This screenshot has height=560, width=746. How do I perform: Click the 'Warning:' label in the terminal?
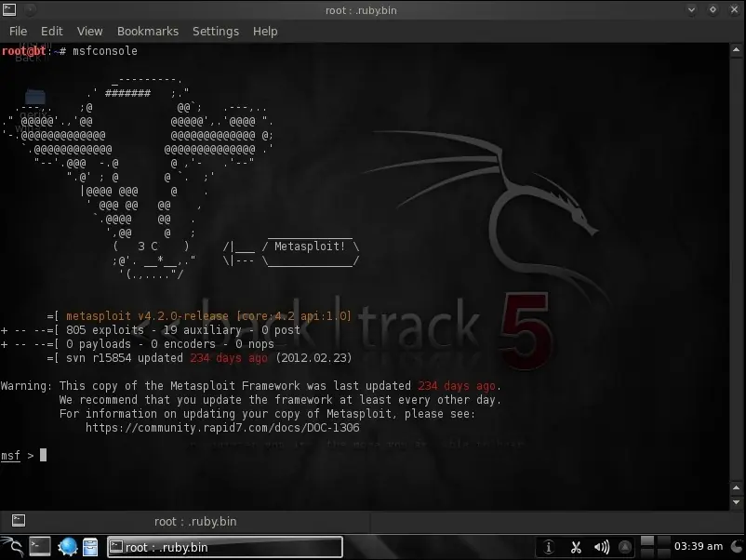click(26, 386)
